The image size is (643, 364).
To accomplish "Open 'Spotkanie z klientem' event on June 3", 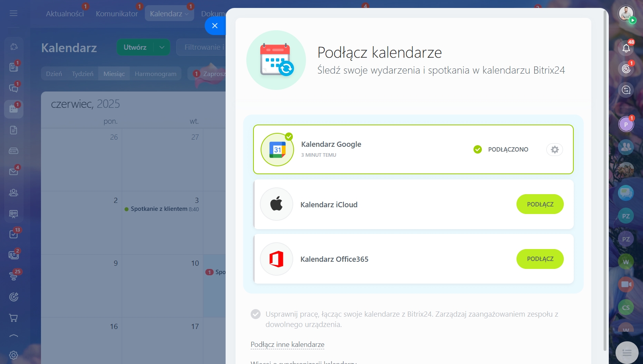I will click(x=162, y=209).
